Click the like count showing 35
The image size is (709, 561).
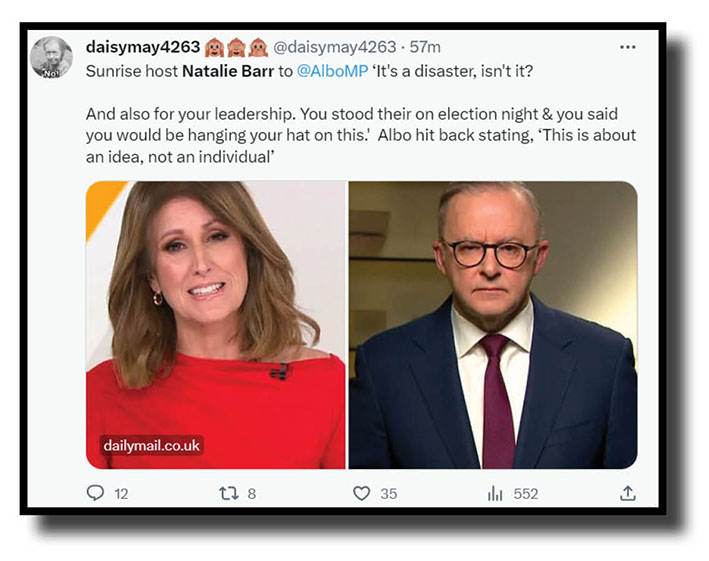(388, 494)
